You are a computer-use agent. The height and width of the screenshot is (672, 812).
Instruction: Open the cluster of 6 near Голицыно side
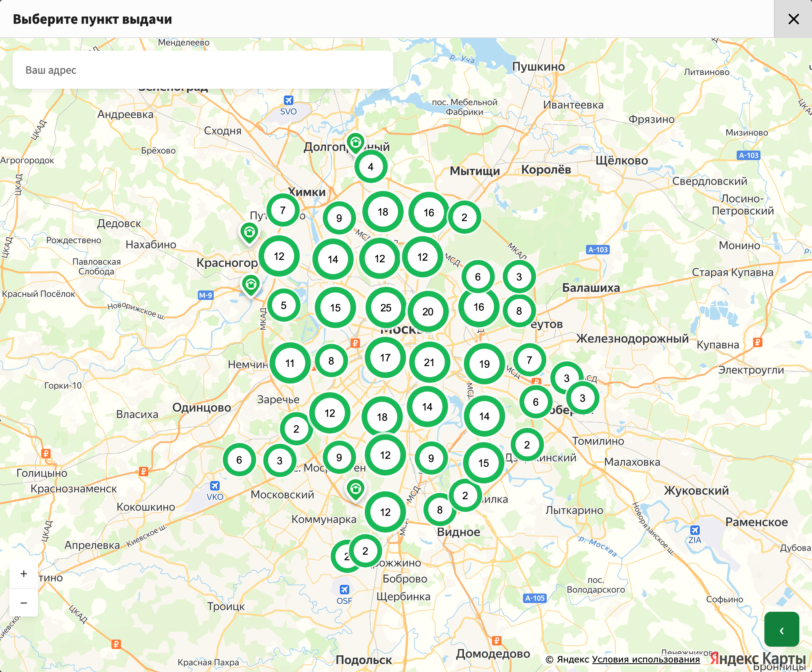[x=239, y=460]
